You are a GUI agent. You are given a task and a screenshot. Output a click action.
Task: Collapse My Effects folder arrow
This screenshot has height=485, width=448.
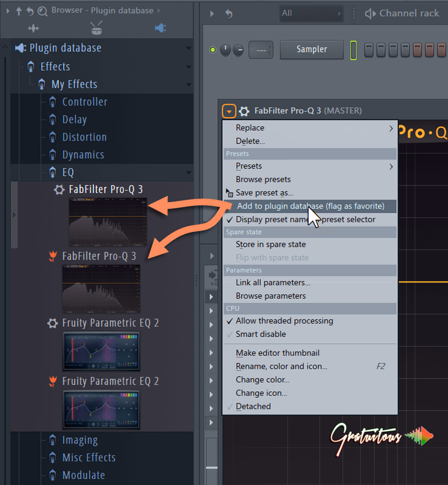[189, 85]
